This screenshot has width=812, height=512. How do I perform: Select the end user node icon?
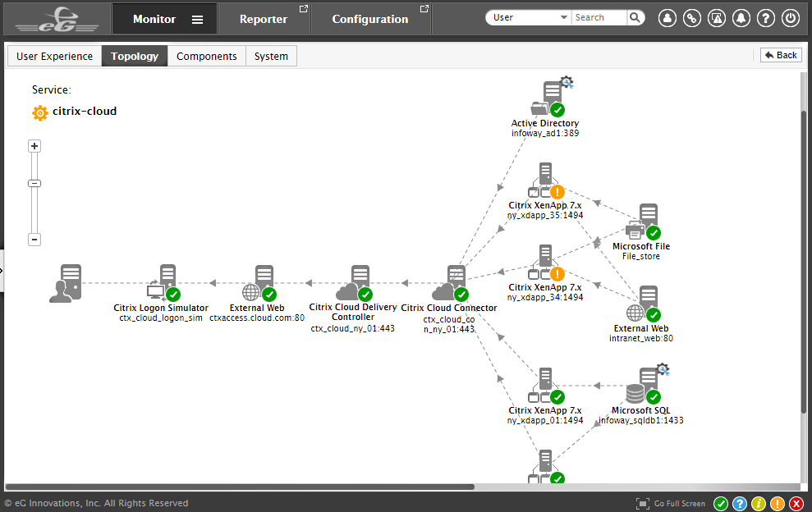click(x=66, y=283)
